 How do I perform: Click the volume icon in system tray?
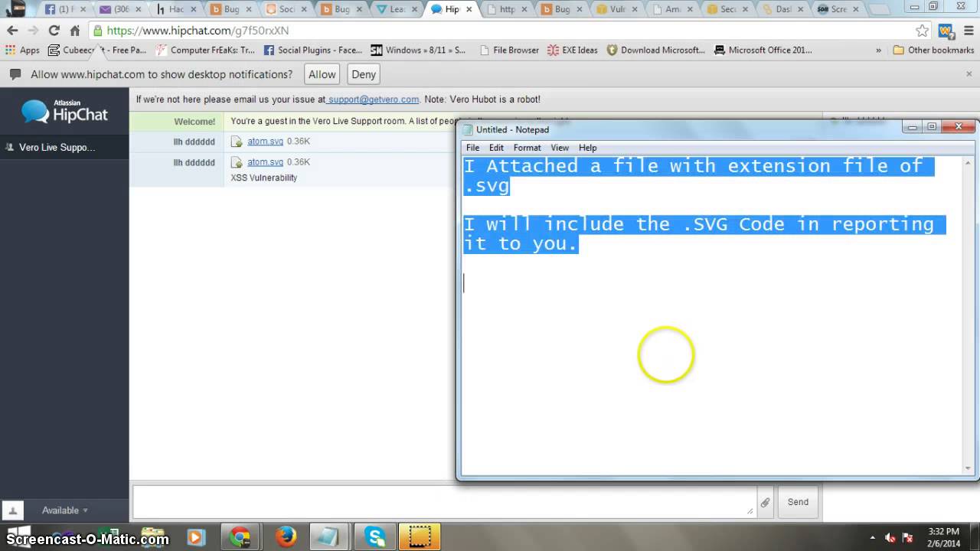coord(890,537)
